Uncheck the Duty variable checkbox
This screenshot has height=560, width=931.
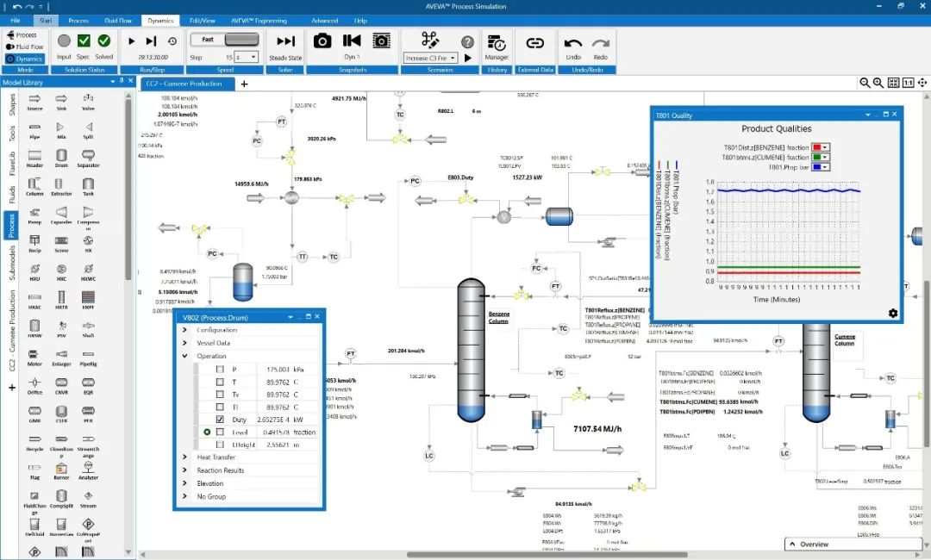click(x=220, y=420)
